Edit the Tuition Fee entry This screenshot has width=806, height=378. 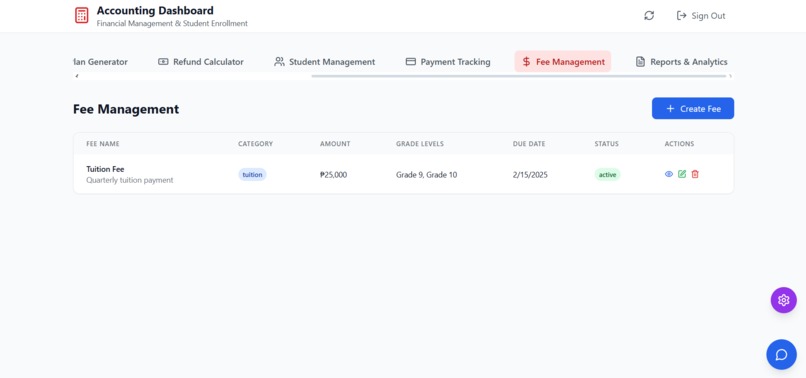[x=682, y=174]
